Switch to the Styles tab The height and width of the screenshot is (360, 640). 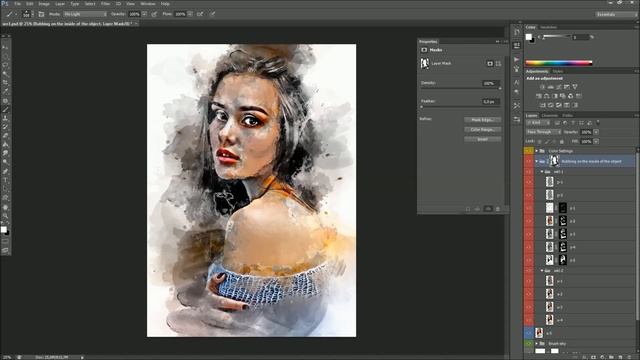tap(558, 71)
